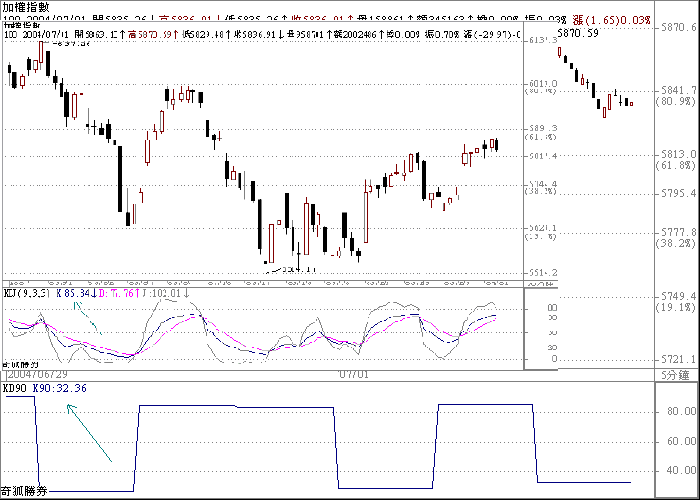Click the (61.8%) retracement label
700x500 pixels.
675,165
